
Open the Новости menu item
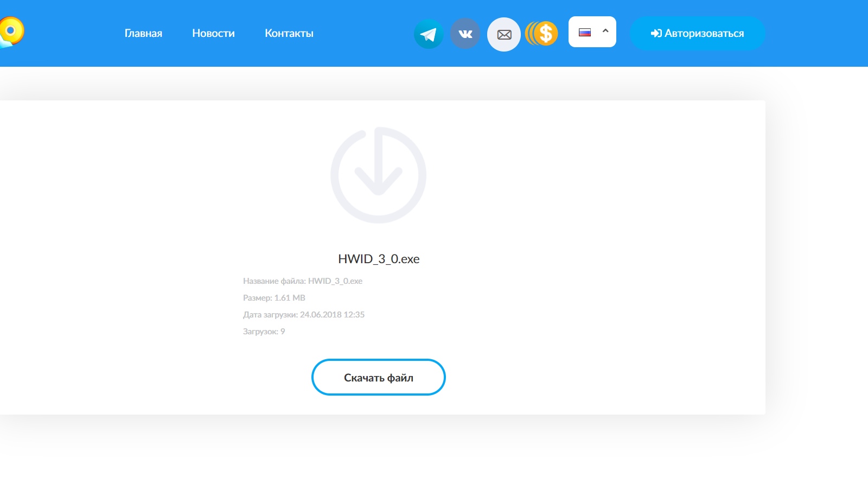[x=213, y=33]
